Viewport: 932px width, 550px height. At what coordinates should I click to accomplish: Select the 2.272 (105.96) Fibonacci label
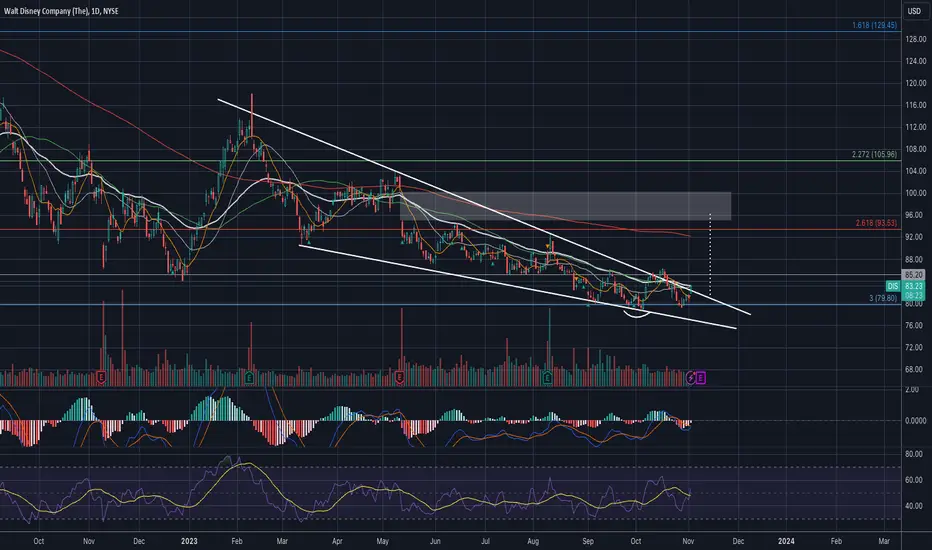(x=874, y=155)
